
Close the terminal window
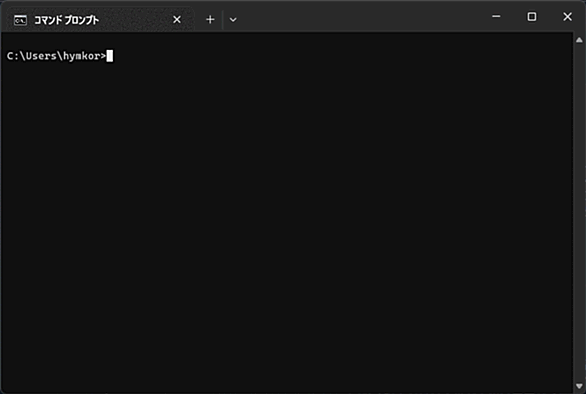tap(567, 16)
